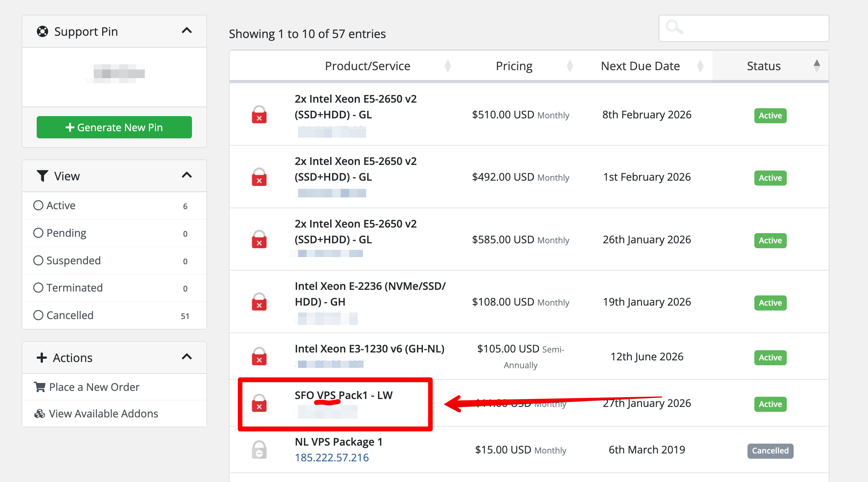Click the Cancelled status badge
Screen dimensions: 868x482
click(x=770, y=451)
